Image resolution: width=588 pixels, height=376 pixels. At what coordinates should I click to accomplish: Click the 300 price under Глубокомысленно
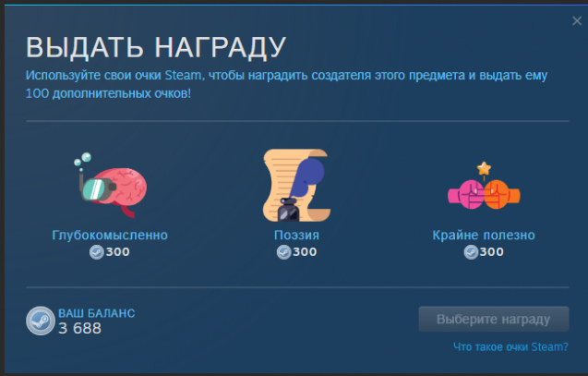(118, 252)
